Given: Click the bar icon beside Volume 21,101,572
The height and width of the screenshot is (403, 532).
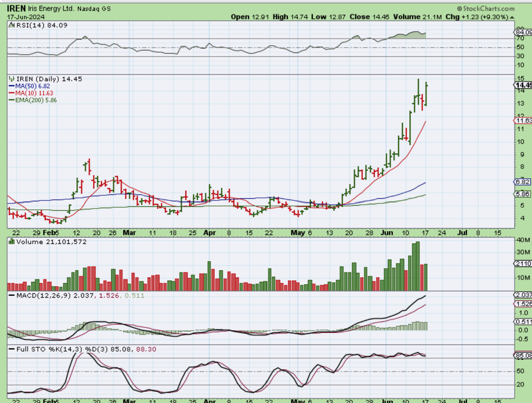Looking at the screenshot, I should pyautogui.click(x=12, y=242).
